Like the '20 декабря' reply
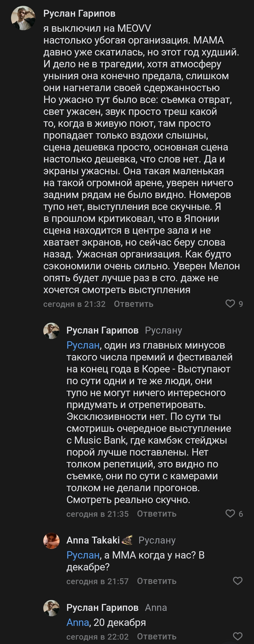 [x=238, y=636]
